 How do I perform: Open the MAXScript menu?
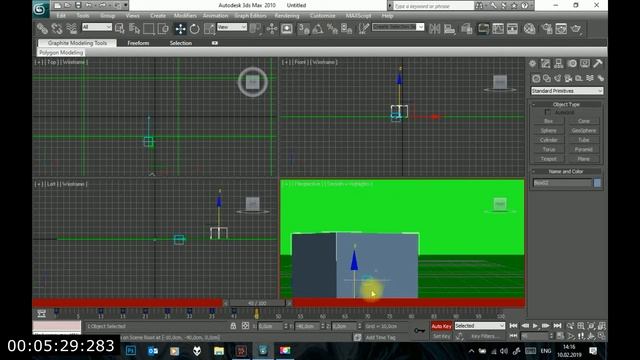coord(358,16)
